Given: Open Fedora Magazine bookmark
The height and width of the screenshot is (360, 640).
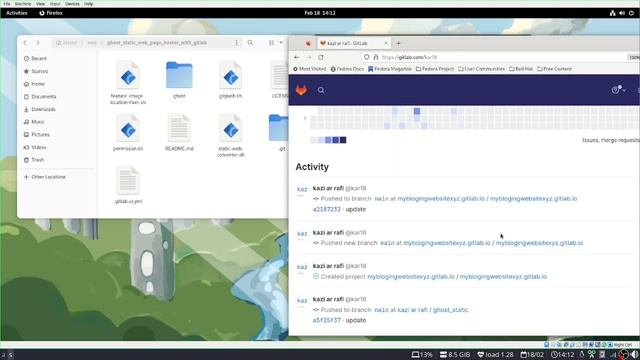Looking at the screenshot, I should click(390, 69).
